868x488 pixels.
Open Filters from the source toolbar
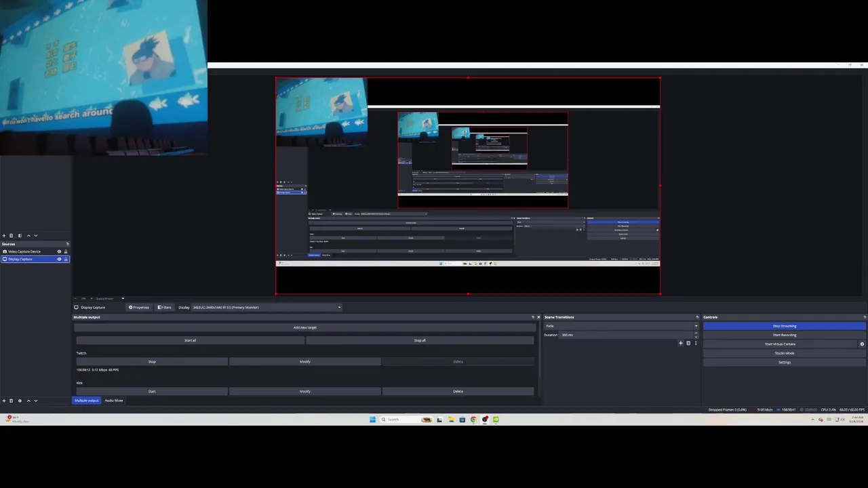click(x=165, y=307)
